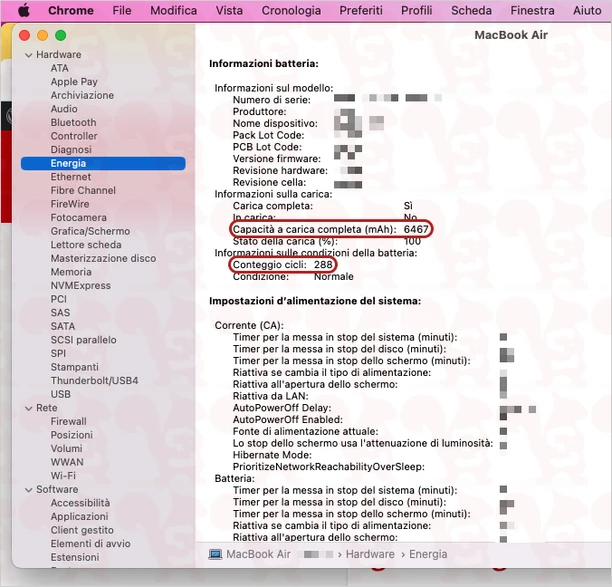The image size is (612, 587).
Task: Select Fotocamera in the sidebar
Action: tap(78, 218)
